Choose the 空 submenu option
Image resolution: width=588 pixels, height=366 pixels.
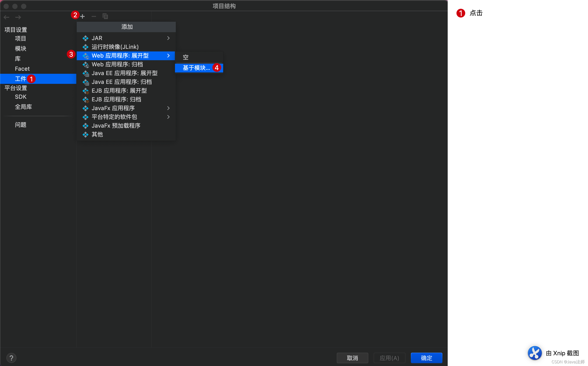pos(186,57)
